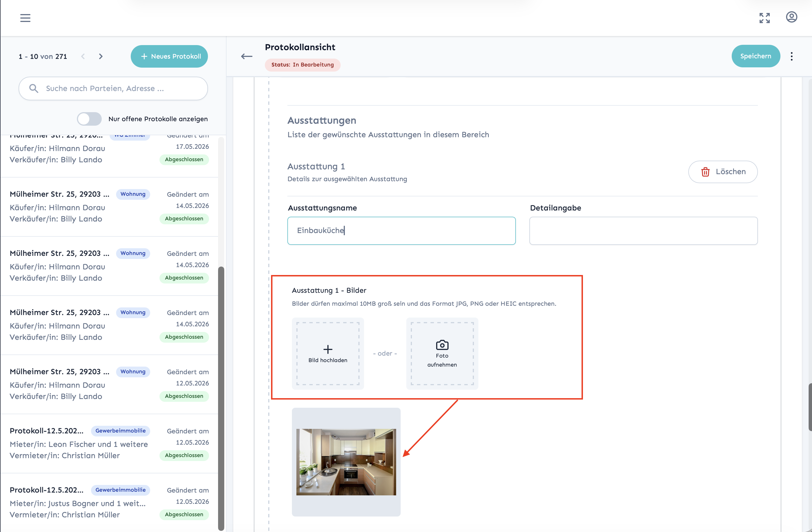Click the camera icon for Foto aufnehmen
The image size is (812, 532).
[x=442, y=345]
